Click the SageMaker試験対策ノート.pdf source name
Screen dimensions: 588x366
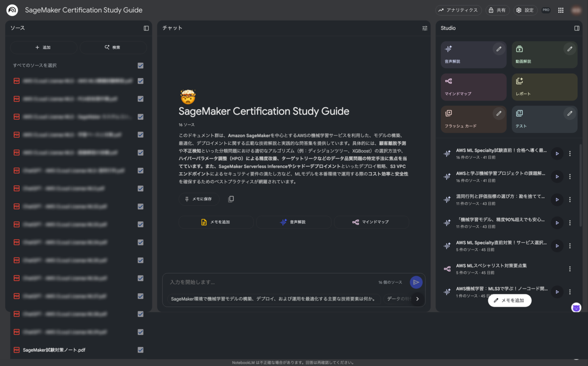point(54,350)
